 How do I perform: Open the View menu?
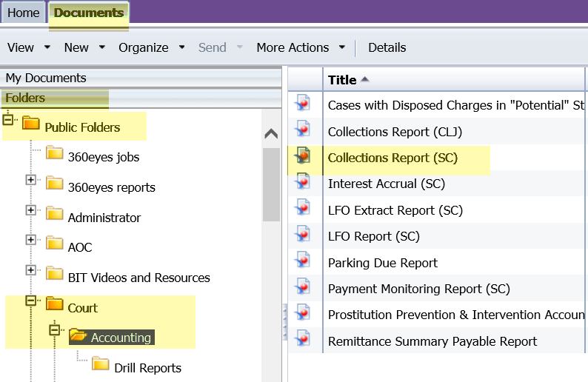(21, 47)
